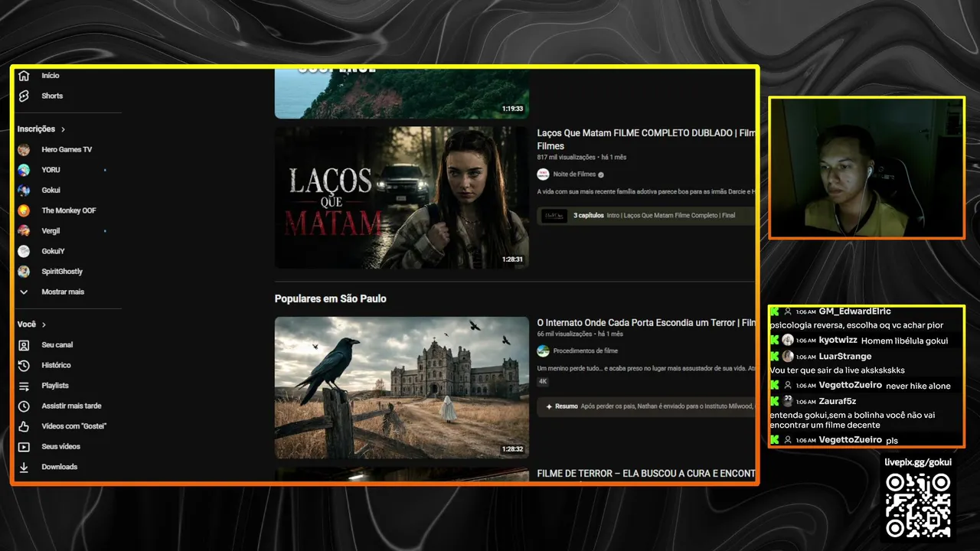Click the "Vou ter que sair da live" message
980x551 pixels.
837,370
